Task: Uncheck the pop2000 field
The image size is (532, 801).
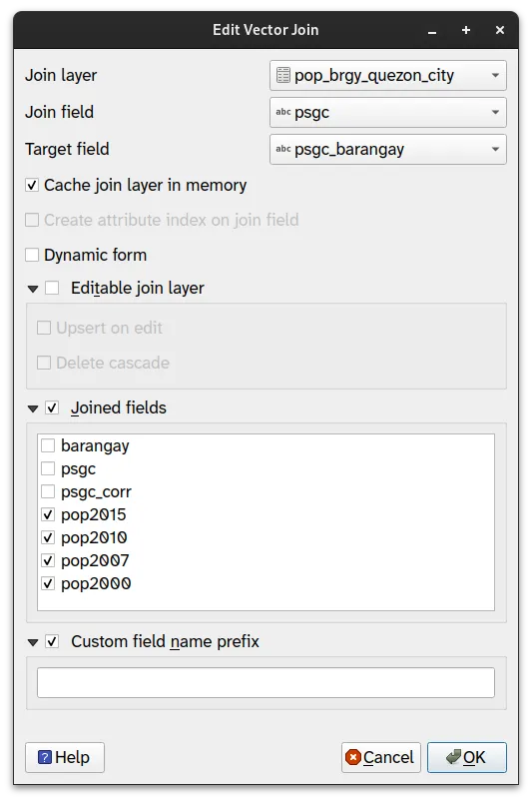Action: (48, 583)
